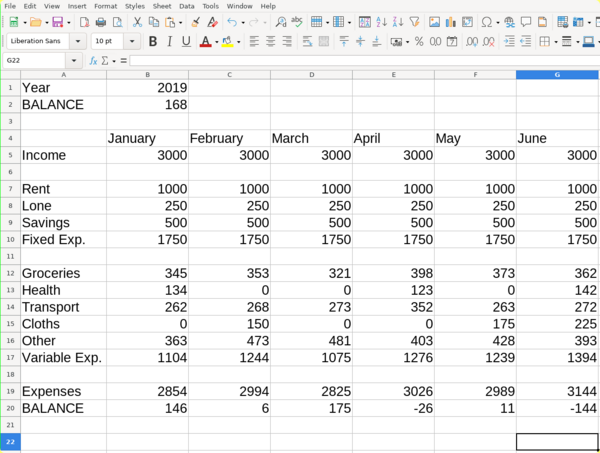Screen dimensions: 600x453
Task: Click the Clone Formatting paintbrush icon
Action: (x=196, y=22)
